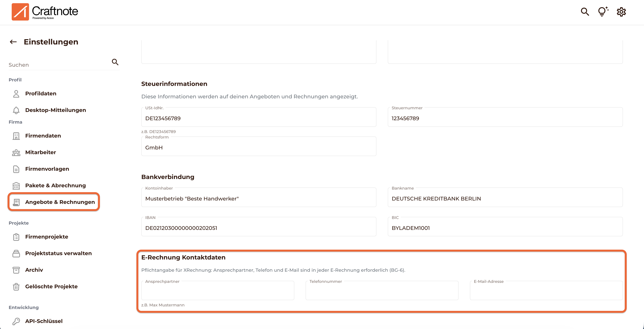Click the magnifier icon in header bar
This screenshot has height=329, width=644.
pyautogui.click(x=585, y=12)
